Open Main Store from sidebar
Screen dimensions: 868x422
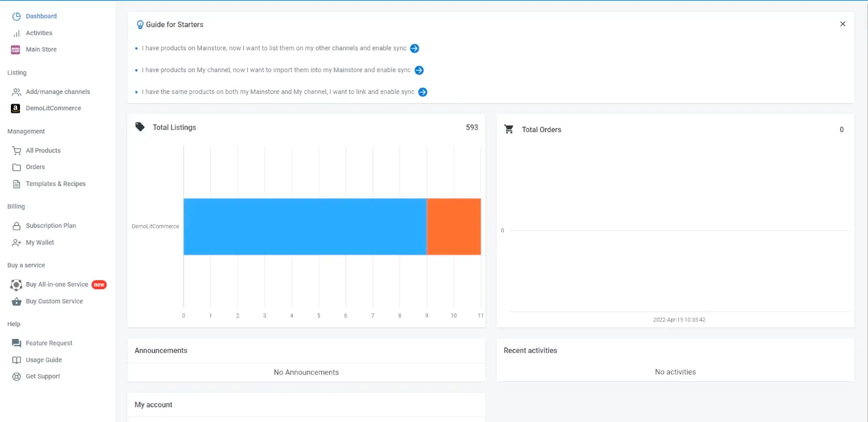tap(41, 50)
